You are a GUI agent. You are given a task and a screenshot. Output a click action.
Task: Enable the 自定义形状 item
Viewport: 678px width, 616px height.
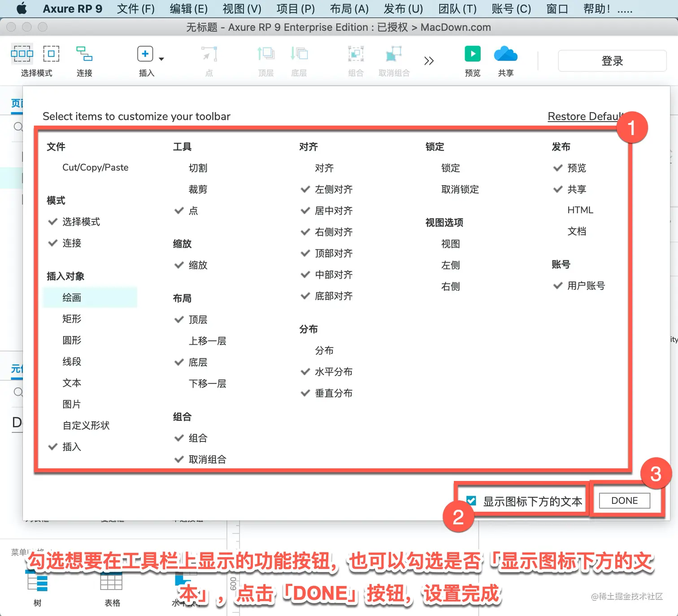tap(86, 425)
